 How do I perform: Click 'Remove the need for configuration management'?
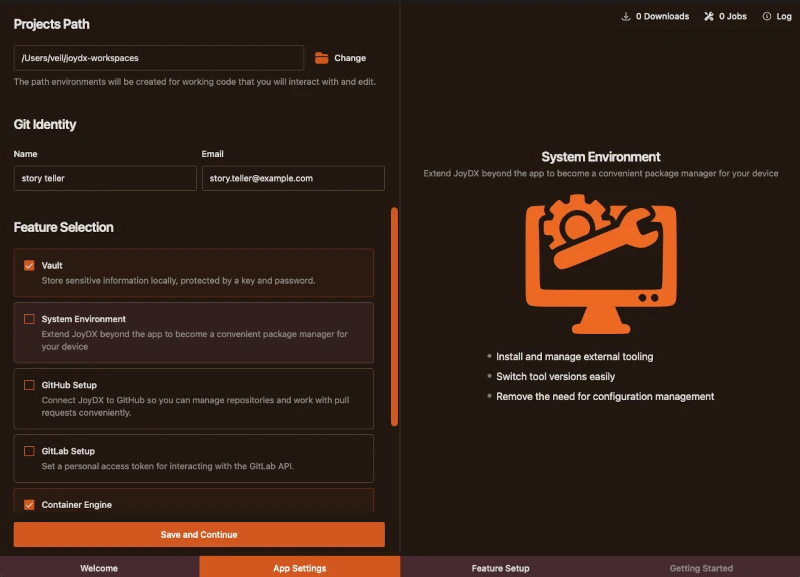coord(605,396)
